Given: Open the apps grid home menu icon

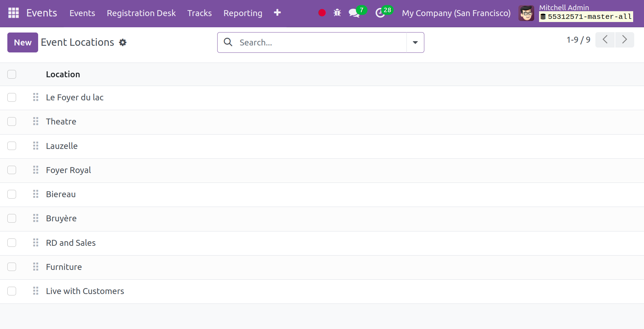Looking at the screenshot, I should [x=13, y=13].
